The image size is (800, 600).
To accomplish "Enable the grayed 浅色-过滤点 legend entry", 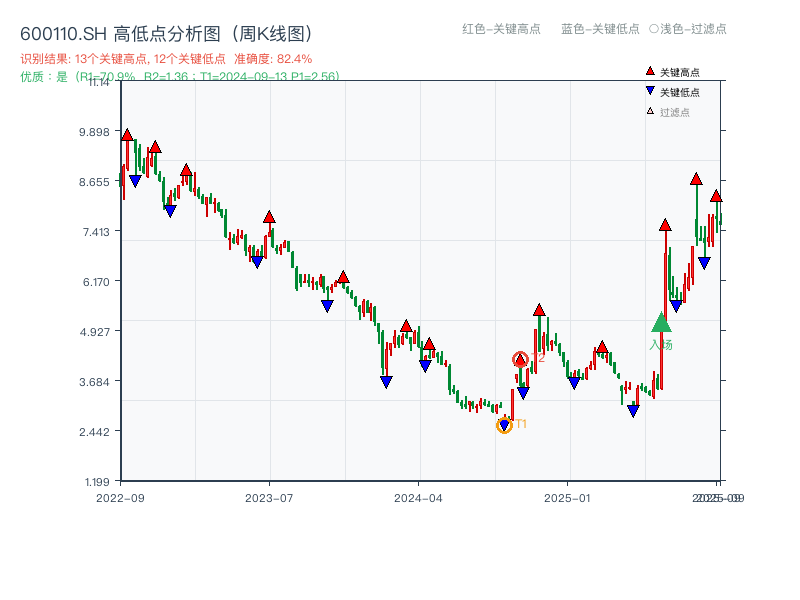I will click(x=690, y=30).
